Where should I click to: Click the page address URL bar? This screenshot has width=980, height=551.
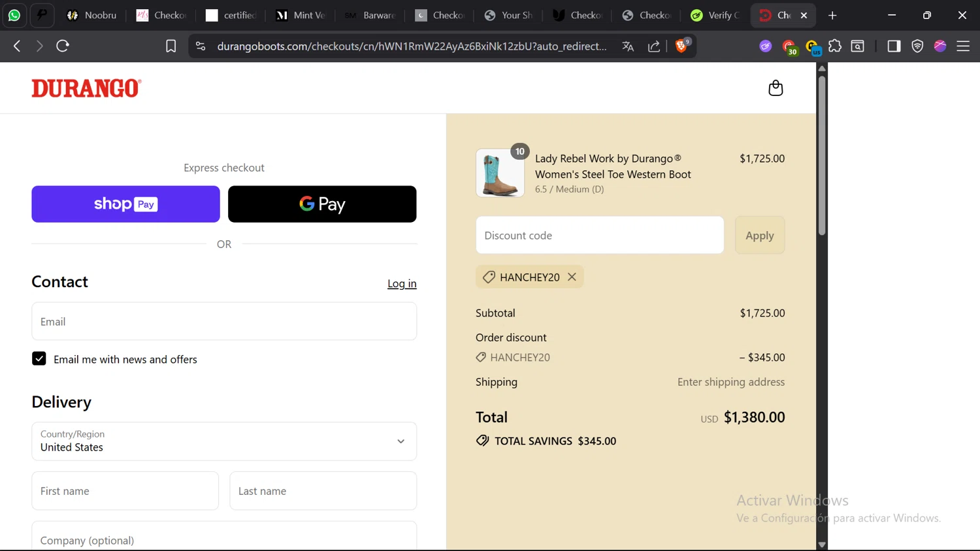(x=412, y=46)
